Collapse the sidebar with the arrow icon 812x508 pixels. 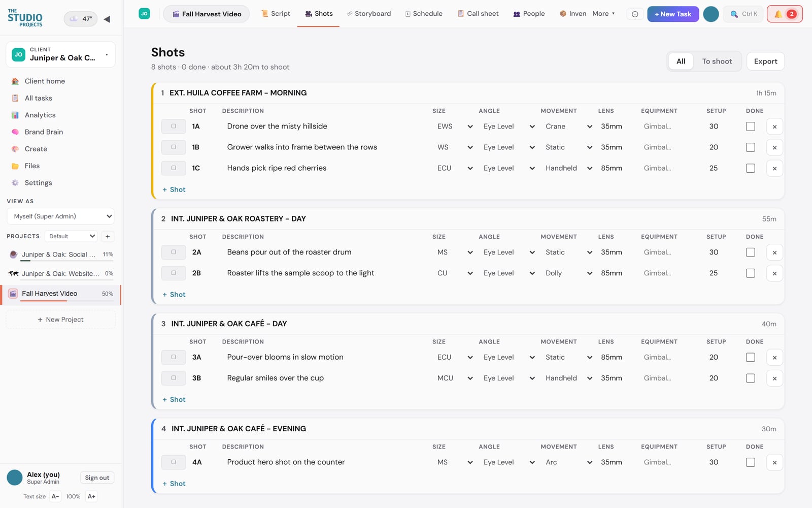107,19
